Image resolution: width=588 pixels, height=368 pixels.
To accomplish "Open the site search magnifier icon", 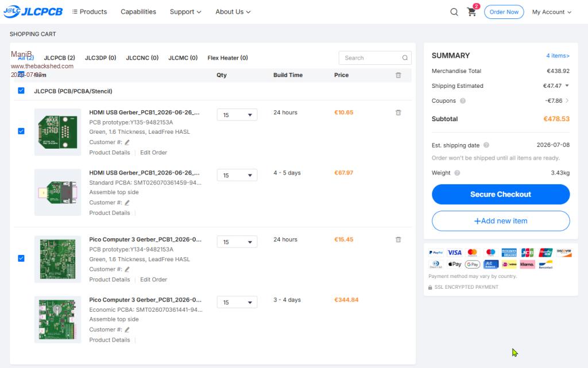I will pyautogui.click(x=454, y=12).
